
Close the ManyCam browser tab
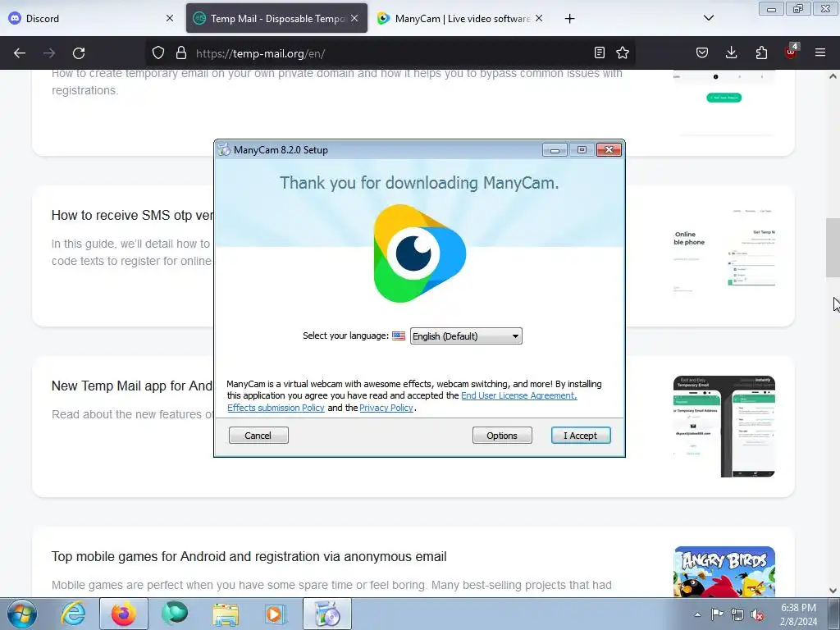point(539,18)
